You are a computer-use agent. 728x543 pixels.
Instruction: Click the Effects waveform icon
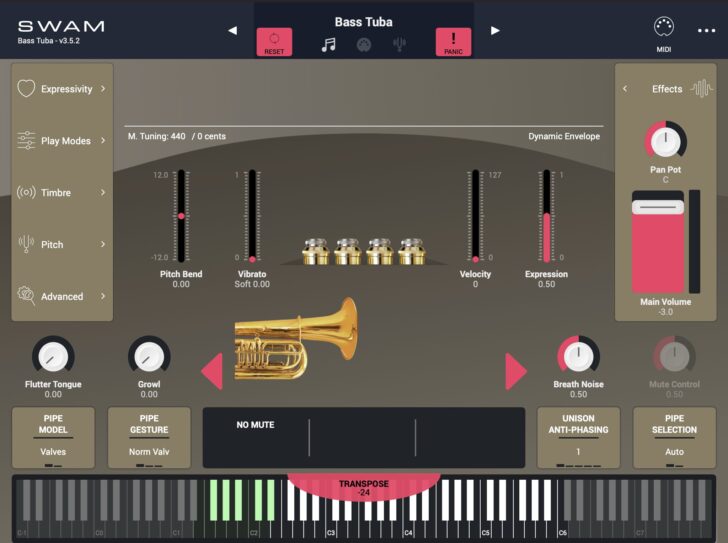point(701,88)
